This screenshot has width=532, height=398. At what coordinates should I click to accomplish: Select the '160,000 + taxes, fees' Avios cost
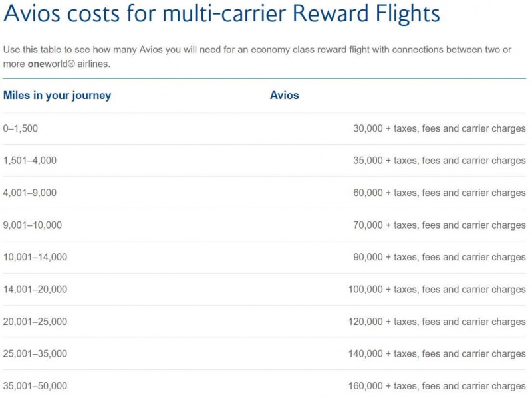[437, 386]
